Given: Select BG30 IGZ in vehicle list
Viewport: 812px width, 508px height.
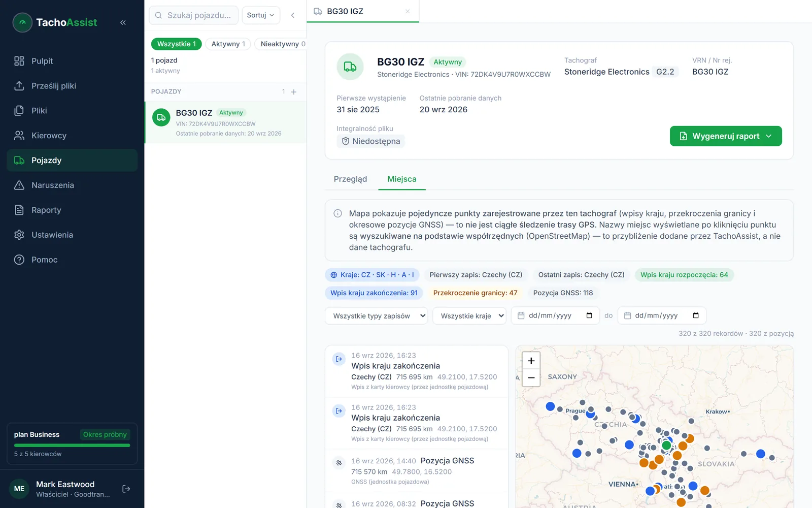Looking at the screenshot, I should [x=226, y=122].
